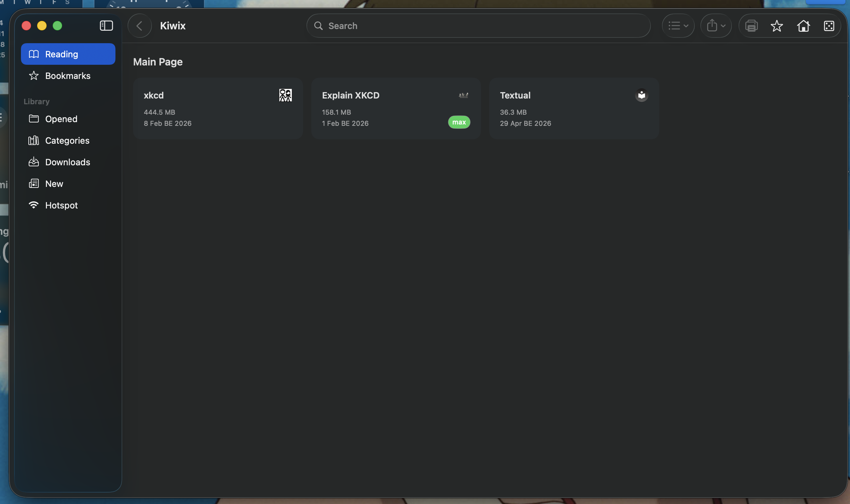Viewport: 850px width, 504px height.
Task: Open the New library section
Action: 68,184
